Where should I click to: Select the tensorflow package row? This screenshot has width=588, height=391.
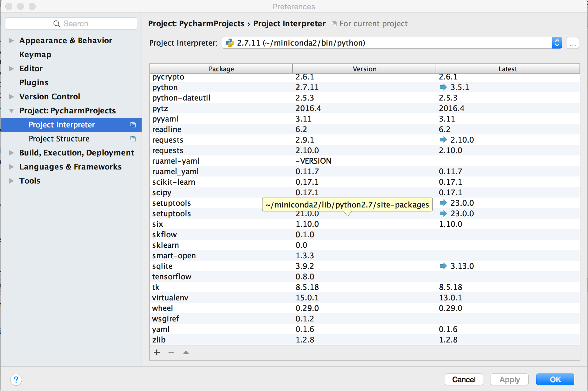pos(172,276)
